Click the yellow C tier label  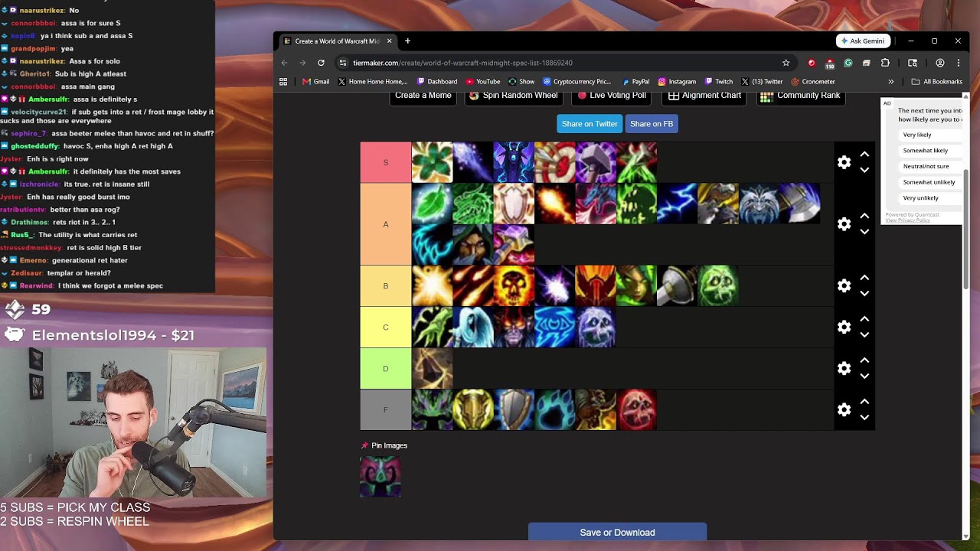coord(386,328)
